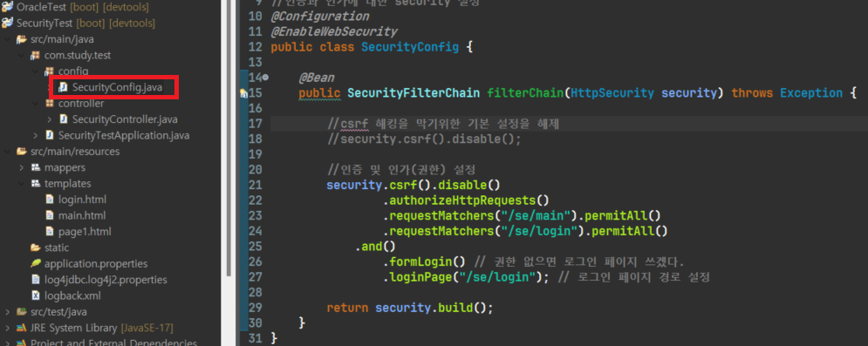Image resolution: width=868 pixels, height=346 pixels.
Task: Click the commented //security.csrf().disable(); line
Action: [425, 139]
